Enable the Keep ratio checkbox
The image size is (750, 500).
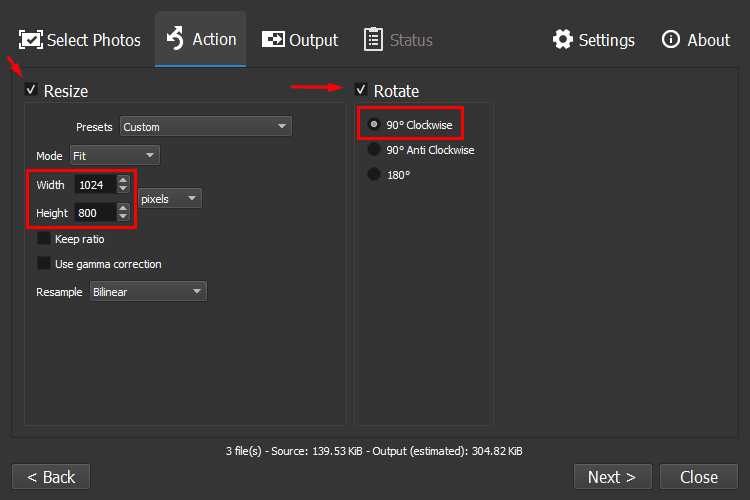44,238
